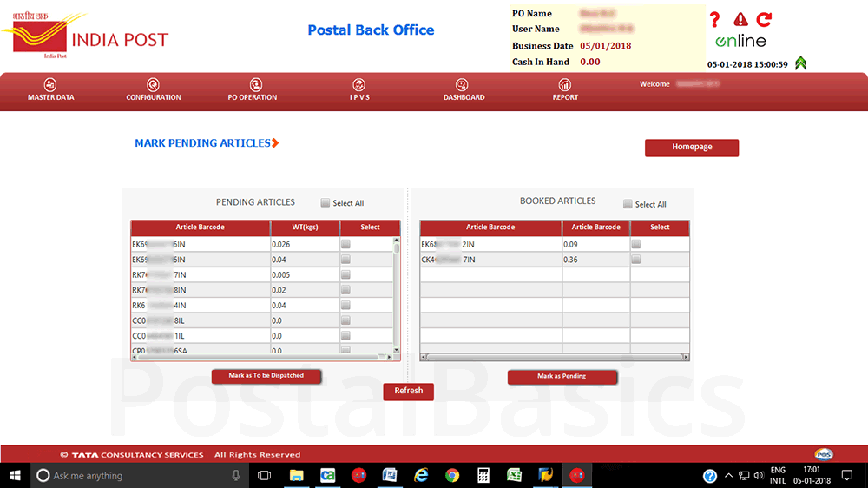
Task: Click the Mark as To be Dispatched button
Action: point(266,376)
